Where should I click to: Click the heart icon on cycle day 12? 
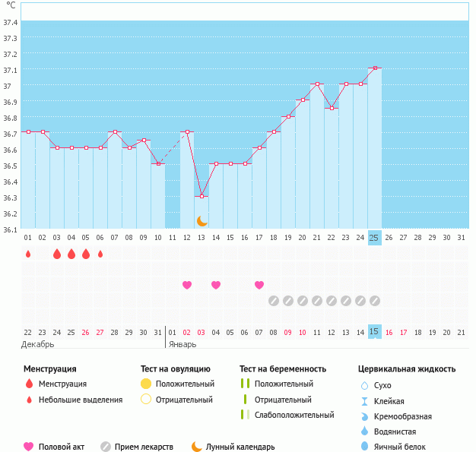tap(187, 285)
